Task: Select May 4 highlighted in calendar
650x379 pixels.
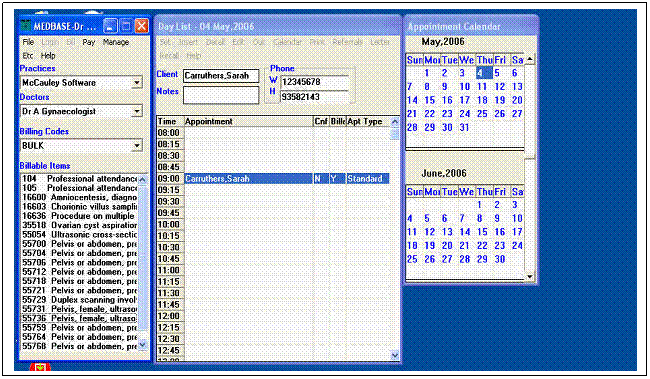Action: (x=484, y=73)
